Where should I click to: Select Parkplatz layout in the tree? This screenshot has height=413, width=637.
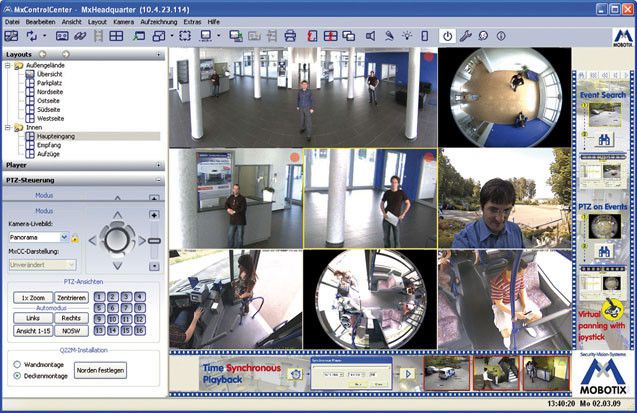point(50,83)
